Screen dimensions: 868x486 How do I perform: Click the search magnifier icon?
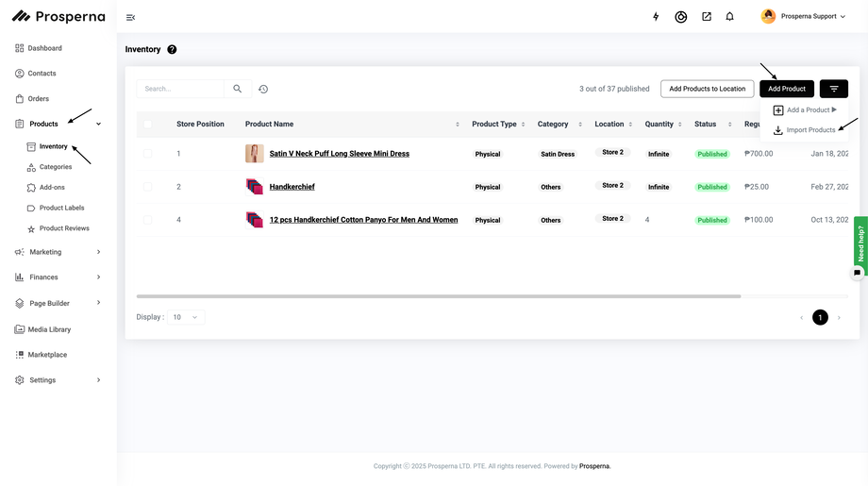pos(238,89)
